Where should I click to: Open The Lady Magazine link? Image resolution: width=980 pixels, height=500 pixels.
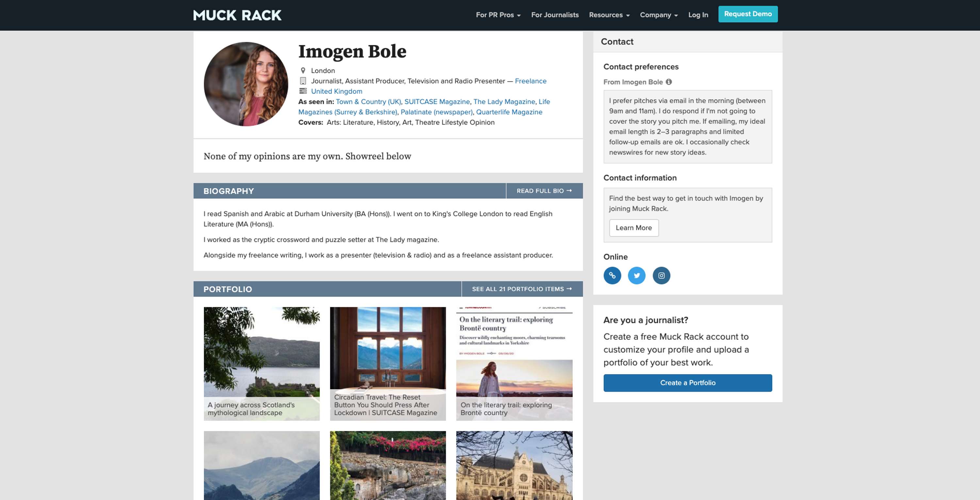(x=504, y=102)
